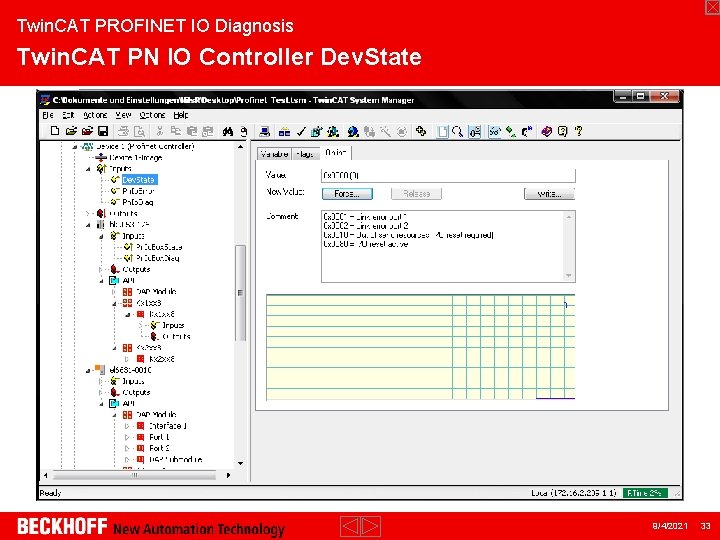The height and width of the screenshot is (540, 720).
Task: Click the tree horizontal scroll left arrow
Action: pyautogui.click(x=45, y=475)
